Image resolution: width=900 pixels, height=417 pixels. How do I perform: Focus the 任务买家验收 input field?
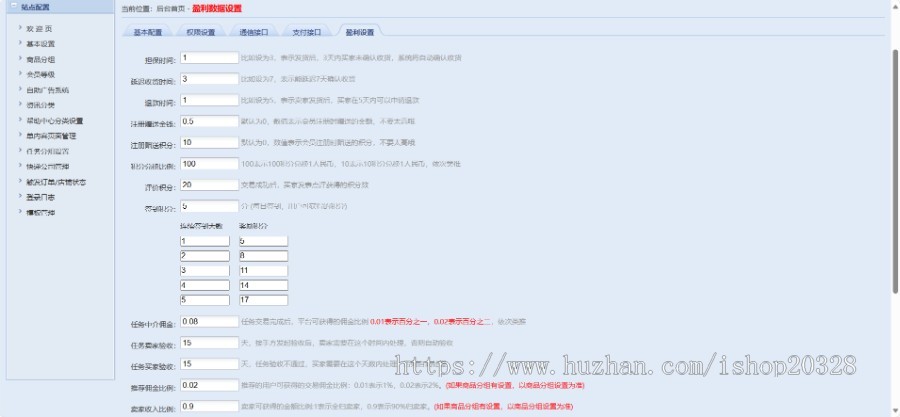coord(210,364)
